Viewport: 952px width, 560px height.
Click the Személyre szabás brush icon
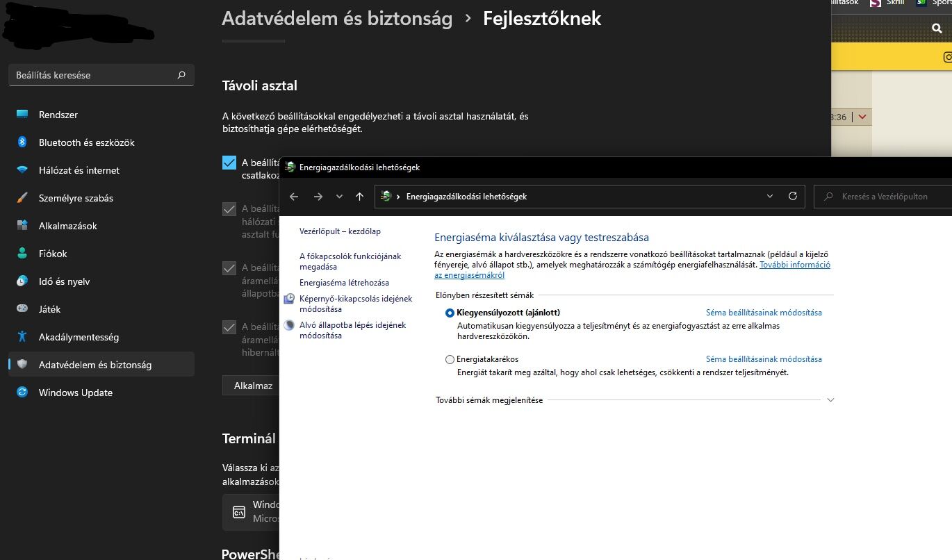[22, 198]
